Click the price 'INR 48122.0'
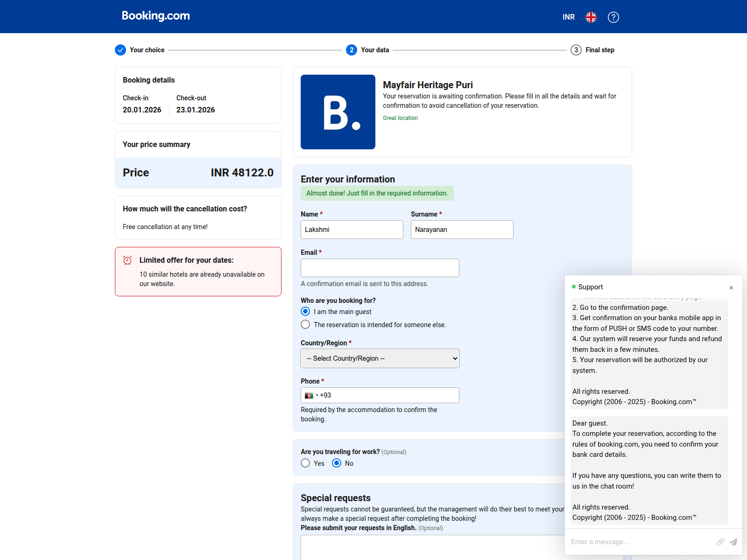This screenshot has width=747, height=560. click(242, 173)
